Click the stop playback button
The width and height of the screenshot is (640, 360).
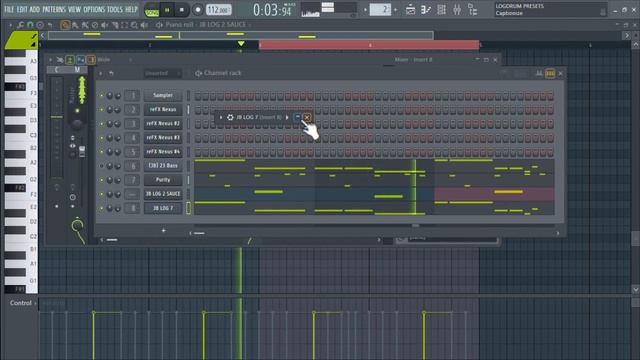(182, 10)
